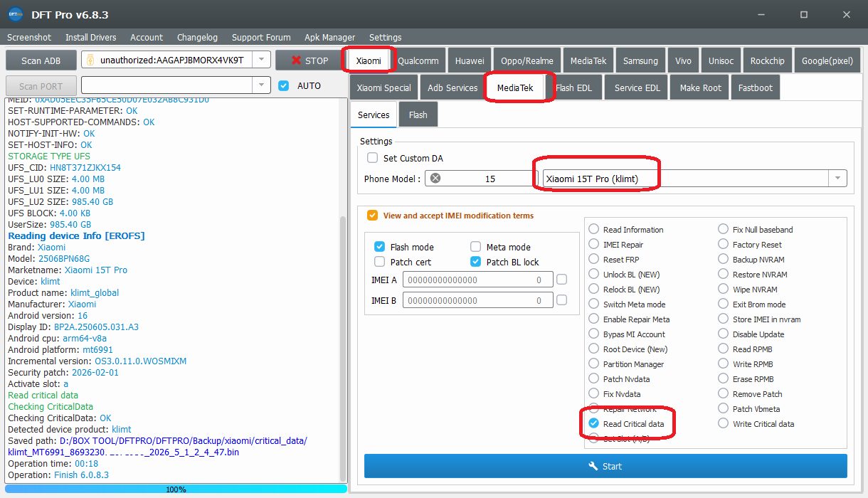Select Read RPMB option
This screenshot has height=498, width=868.
click(x=724, y=349)
